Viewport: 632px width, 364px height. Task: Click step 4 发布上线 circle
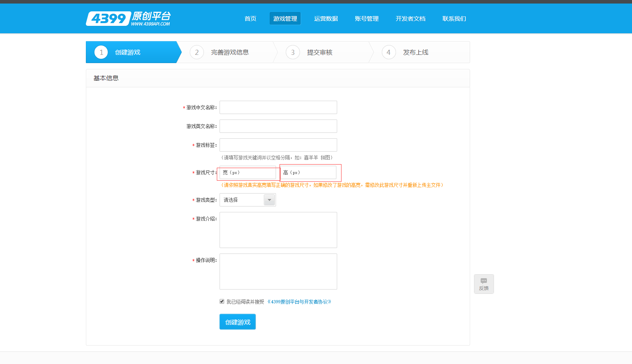[x=389, y=52]
